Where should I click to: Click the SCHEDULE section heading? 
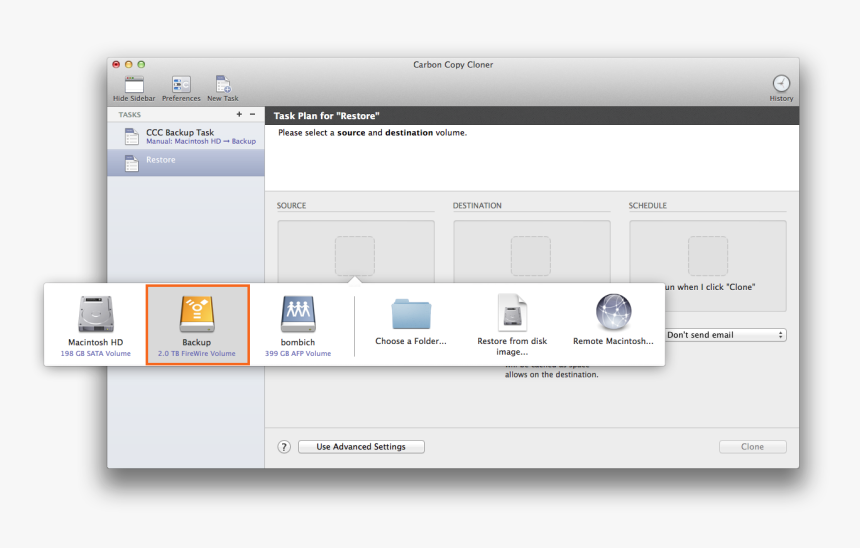point(648,205)
